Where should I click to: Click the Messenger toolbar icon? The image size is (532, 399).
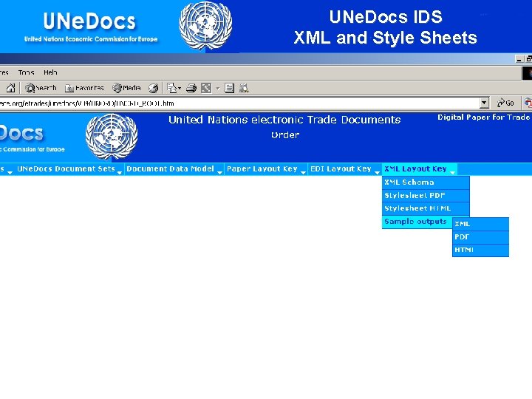click(x=244, y=88)
